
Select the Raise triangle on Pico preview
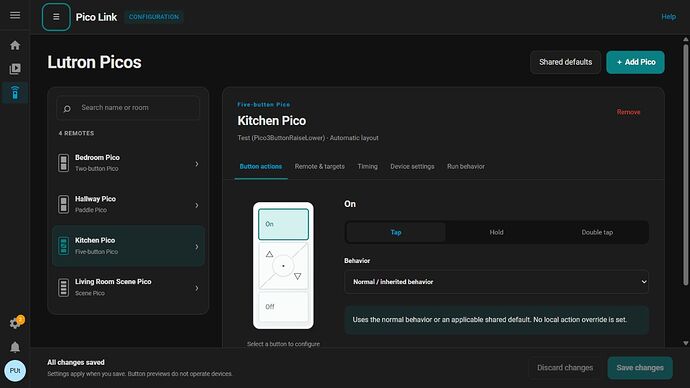[269, 254]
